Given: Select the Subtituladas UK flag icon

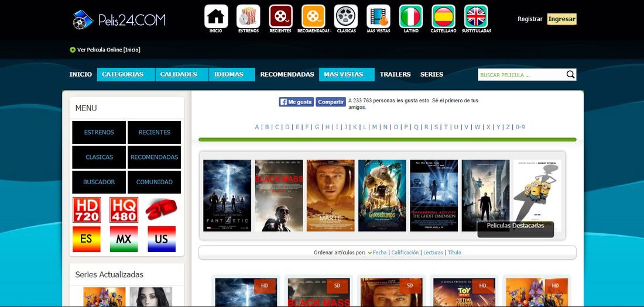Looking at the screenshot, I should [x=476, y=16].
